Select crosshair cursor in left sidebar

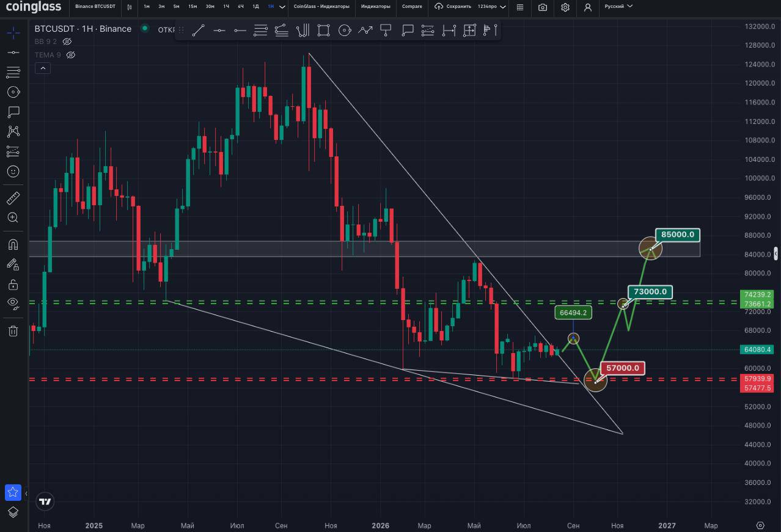point(13,32)
